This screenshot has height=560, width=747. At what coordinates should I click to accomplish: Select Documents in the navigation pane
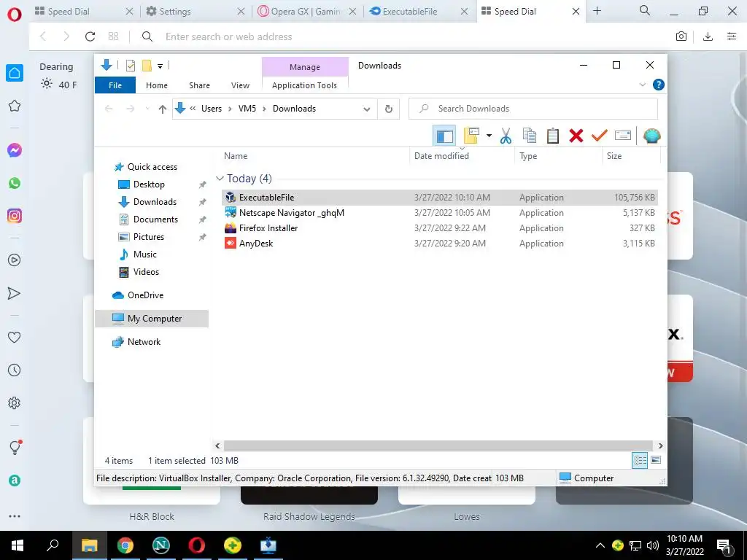point(155,219)
